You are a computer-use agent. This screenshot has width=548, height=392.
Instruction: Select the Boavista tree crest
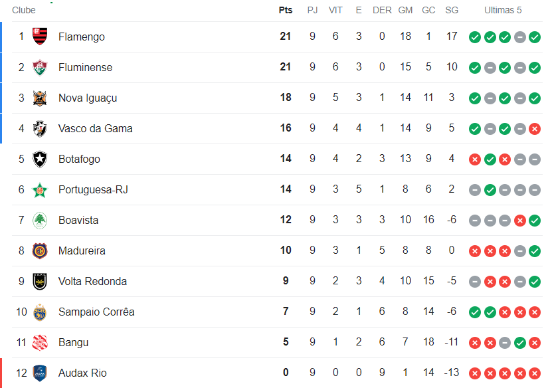pos(40,221)
